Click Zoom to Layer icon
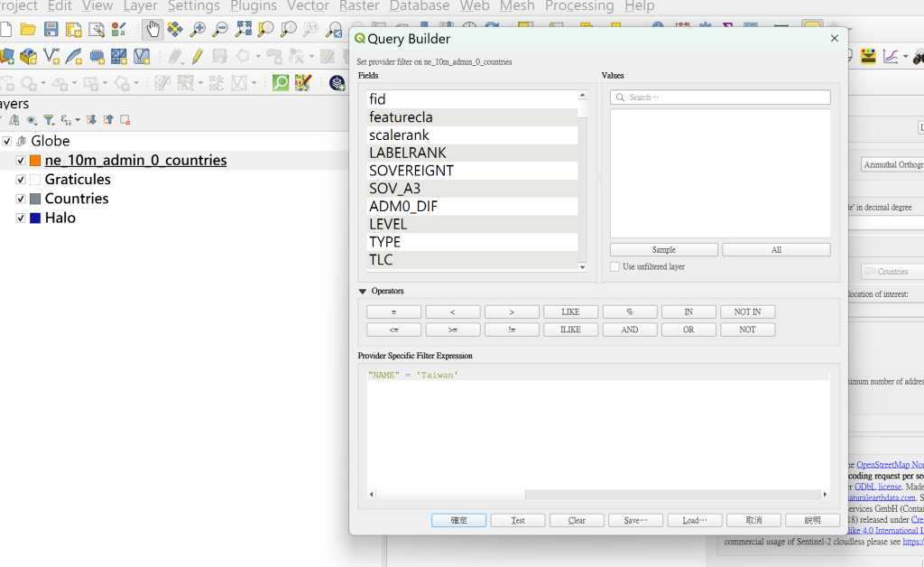The width and height of the screenshot is (924, 567). pyautogui.click(x=288, y=29)
